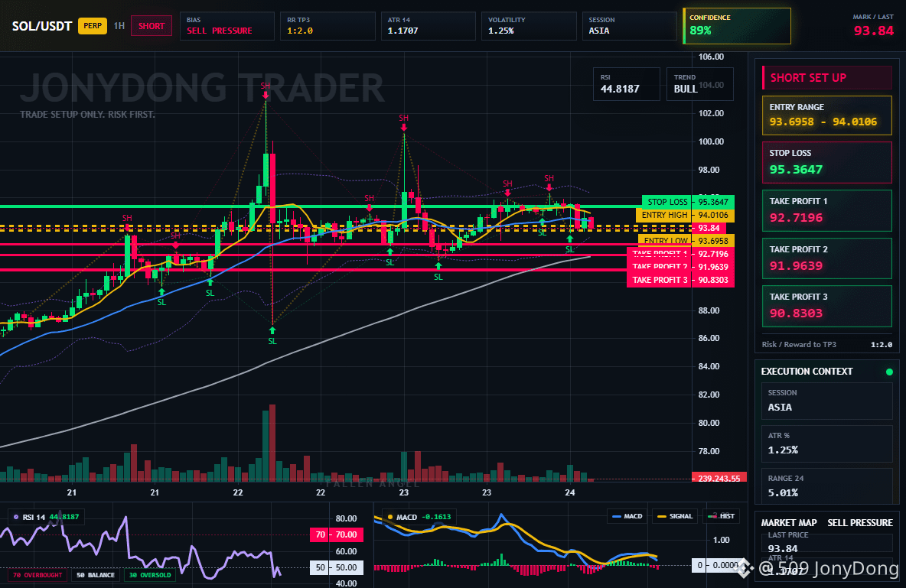This screenshot has width=906, height=588.
Task: Click the Last Price 93.84 field
Action: tap(827, 542)
